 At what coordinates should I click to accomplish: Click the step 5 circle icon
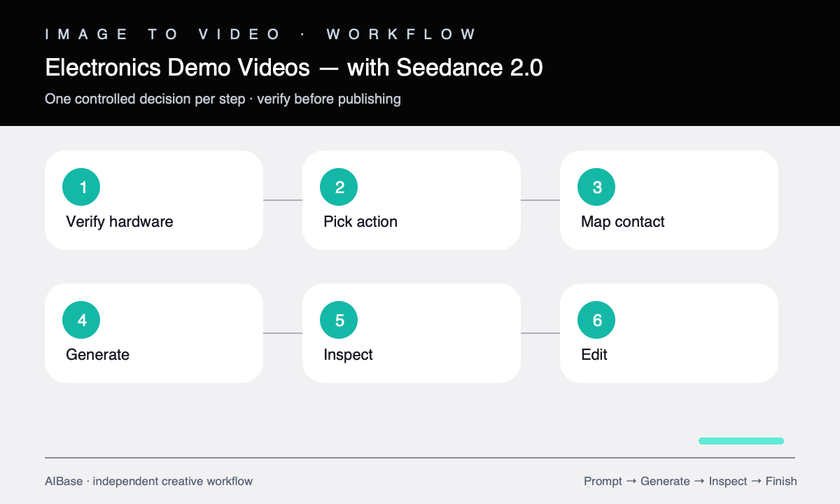(x=339, y=320)
